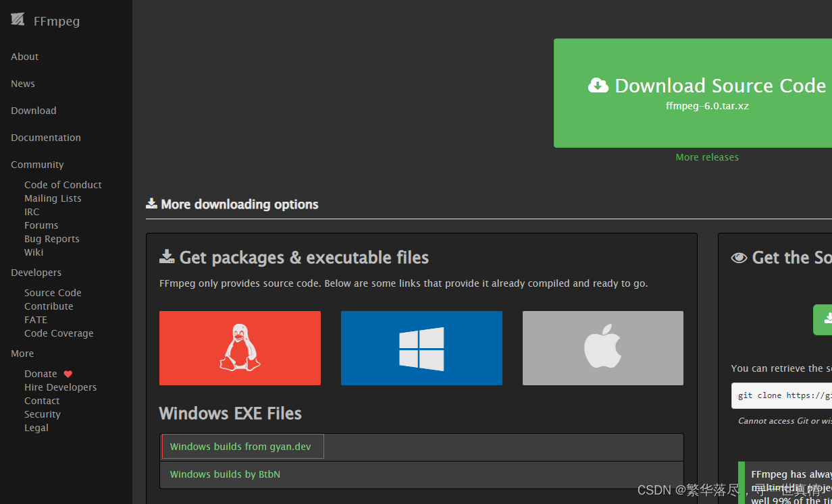Screen dimensions: 832x504
Task: Open Code of Conduct link
Action: [63, 185]
